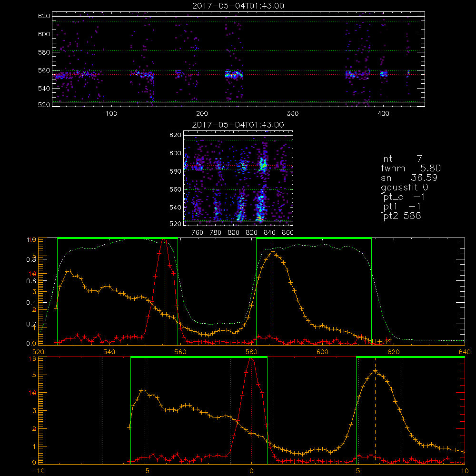Click x-axis label '840' under square image
The height and width of the screenshot is (476, 476).
pos(269,233)
